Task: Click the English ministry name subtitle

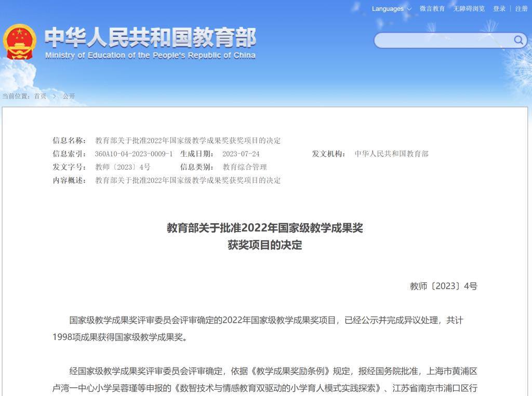Action: point(150,56)
